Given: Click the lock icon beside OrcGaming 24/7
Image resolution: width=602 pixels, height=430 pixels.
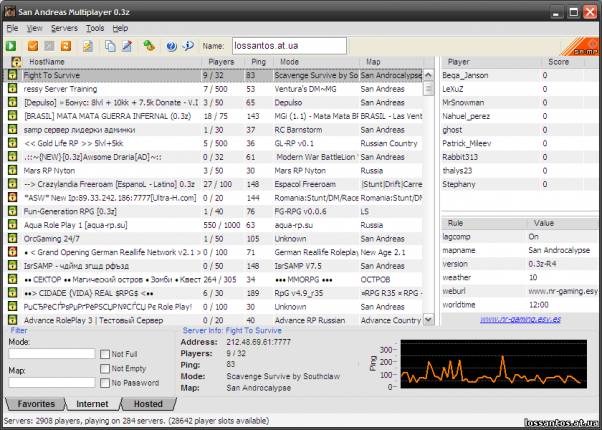Looking at the screenshot, I should tap(13, 238).
